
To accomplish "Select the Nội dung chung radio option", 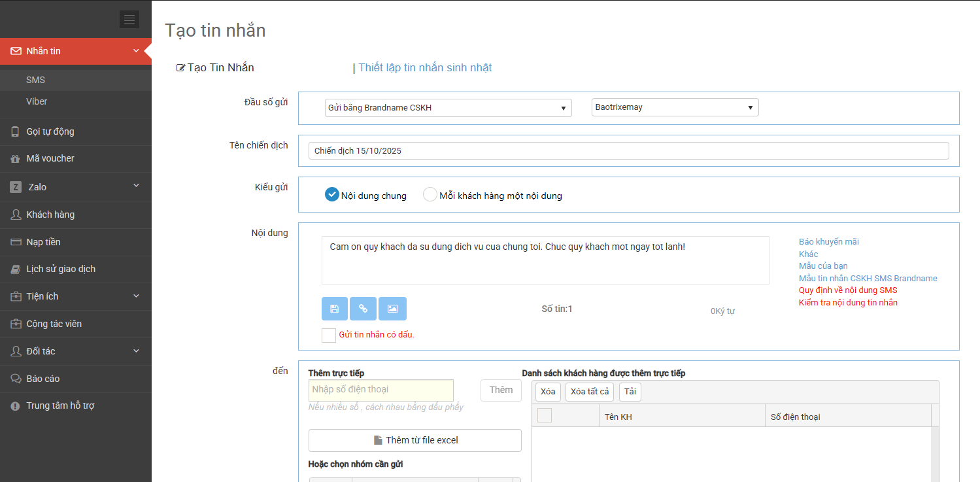I will click(332, 195).
